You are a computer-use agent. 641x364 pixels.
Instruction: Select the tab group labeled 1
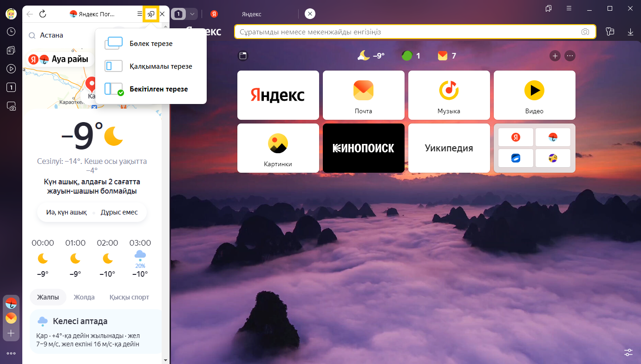(x=178, y=14)
